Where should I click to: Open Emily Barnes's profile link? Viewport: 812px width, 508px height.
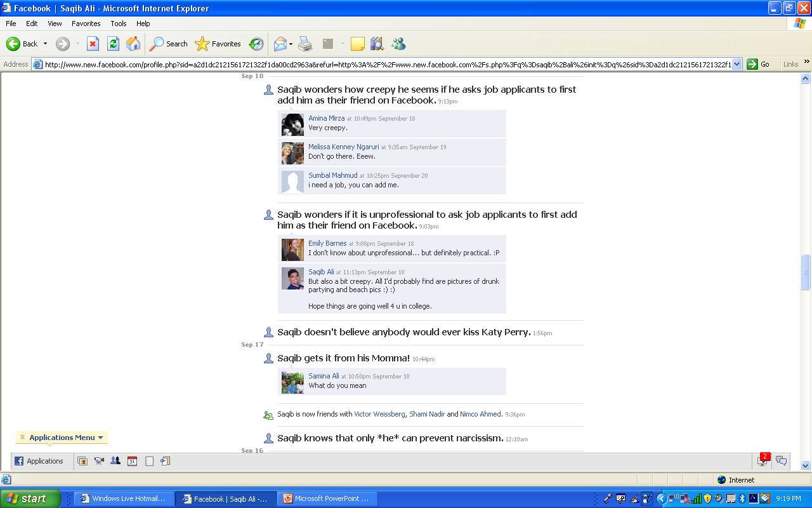pos(327,243)
